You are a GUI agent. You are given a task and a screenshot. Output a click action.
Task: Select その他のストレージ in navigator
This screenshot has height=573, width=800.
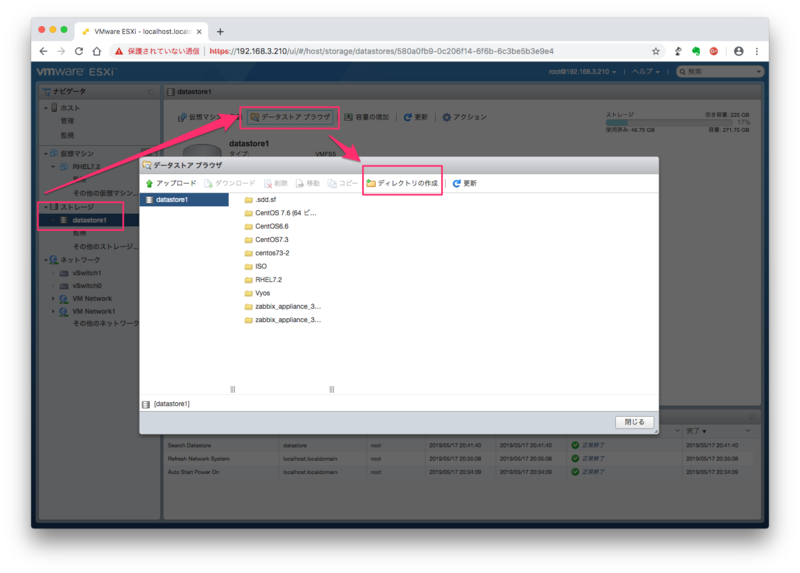(x=105, y=246)
